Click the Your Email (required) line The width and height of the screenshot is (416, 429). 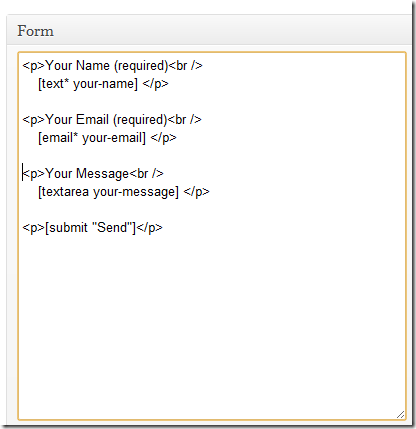tap(112, 119)
